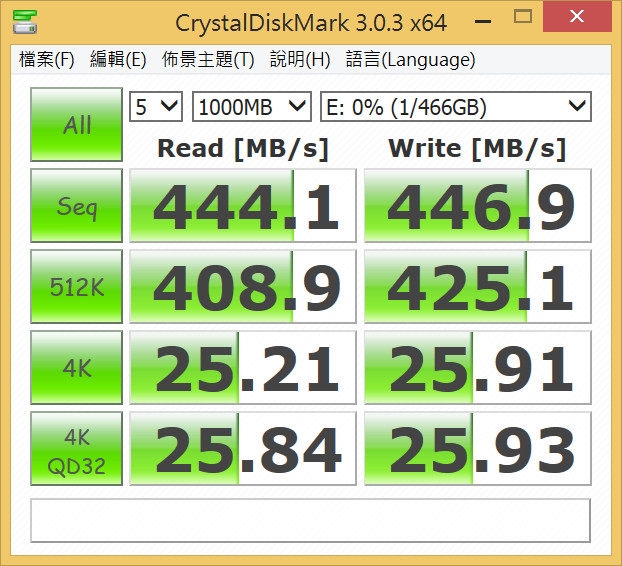Start the 512K benchmark test
622x566 pixels.
click(77, 286)
